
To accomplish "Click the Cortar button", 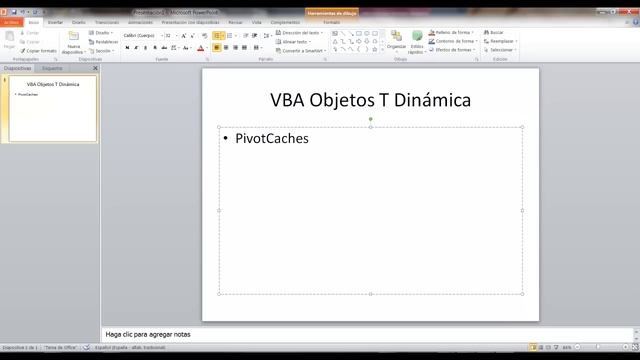I will point(29,33).
